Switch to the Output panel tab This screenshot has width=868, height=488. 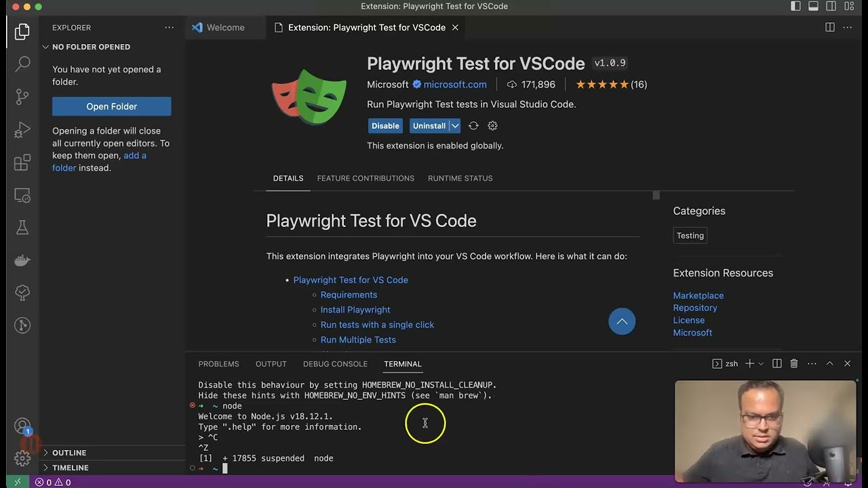click(x=271, y=364)
